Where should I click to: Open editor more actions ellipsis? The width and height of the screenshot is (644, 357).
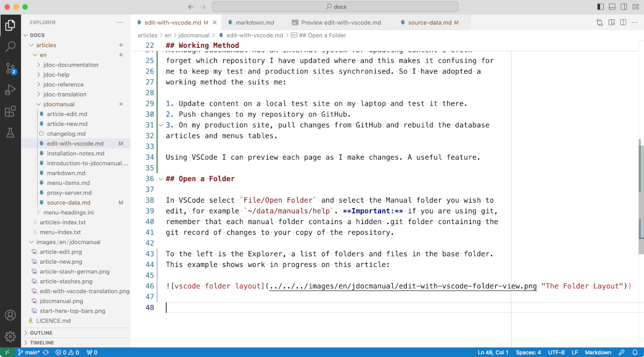click(x=635, y=23)
